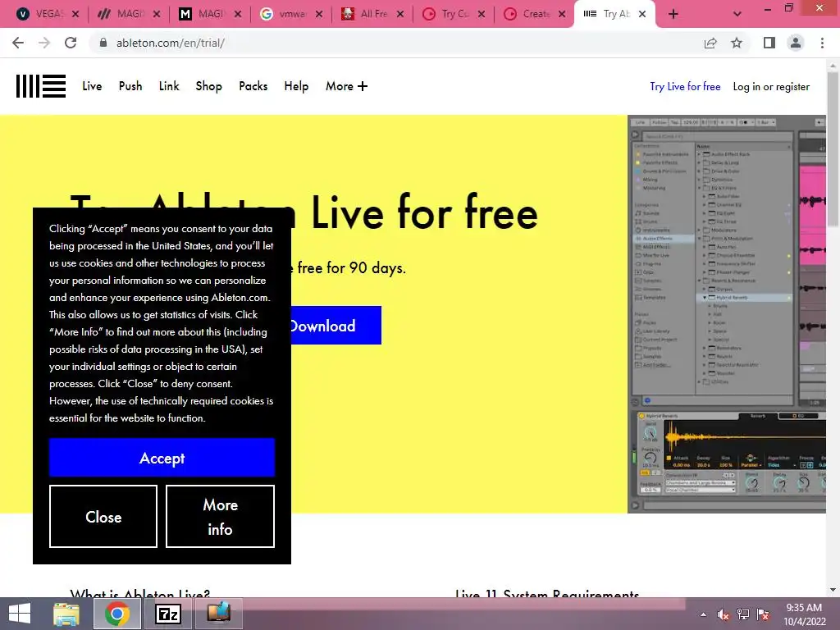This screenshot has width=840, height=630.
Task: Go back with browser back arrow
Action: (18, 43)
